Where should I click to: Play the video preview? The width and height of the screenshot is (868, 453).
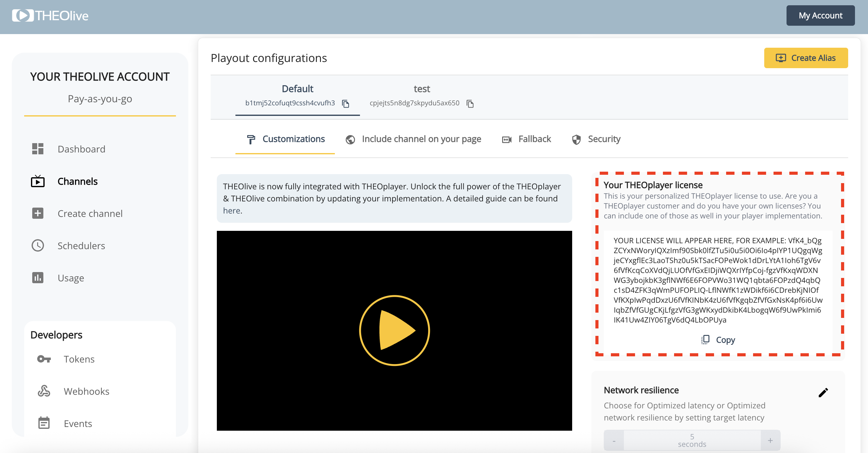click(x=394, y=330)
